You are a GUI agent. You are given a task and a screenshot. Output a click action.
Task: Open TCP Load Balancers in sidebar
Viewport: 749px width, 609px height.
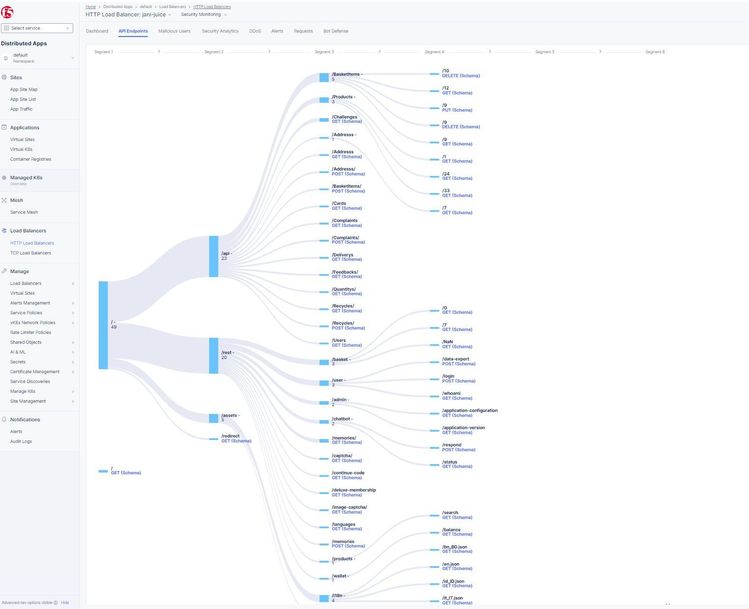pyautogui.click(x=31, y=253)
